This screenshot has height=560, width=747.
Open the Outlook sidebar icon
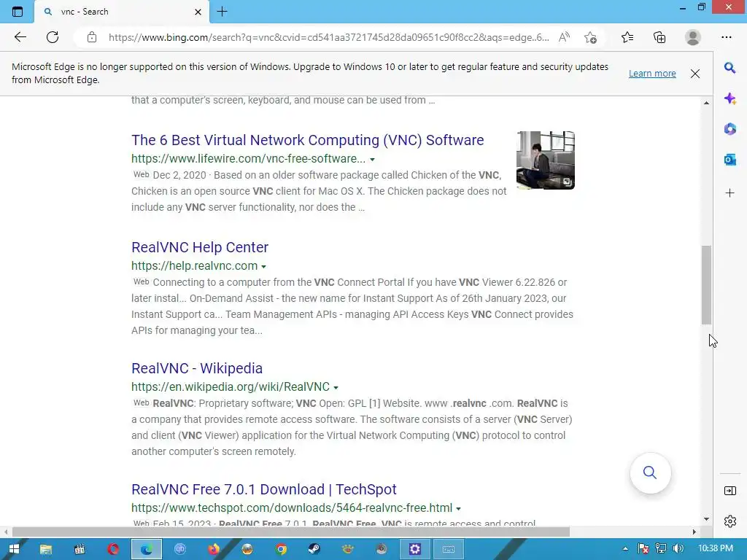pyautogui.click(x=729, y=160)
